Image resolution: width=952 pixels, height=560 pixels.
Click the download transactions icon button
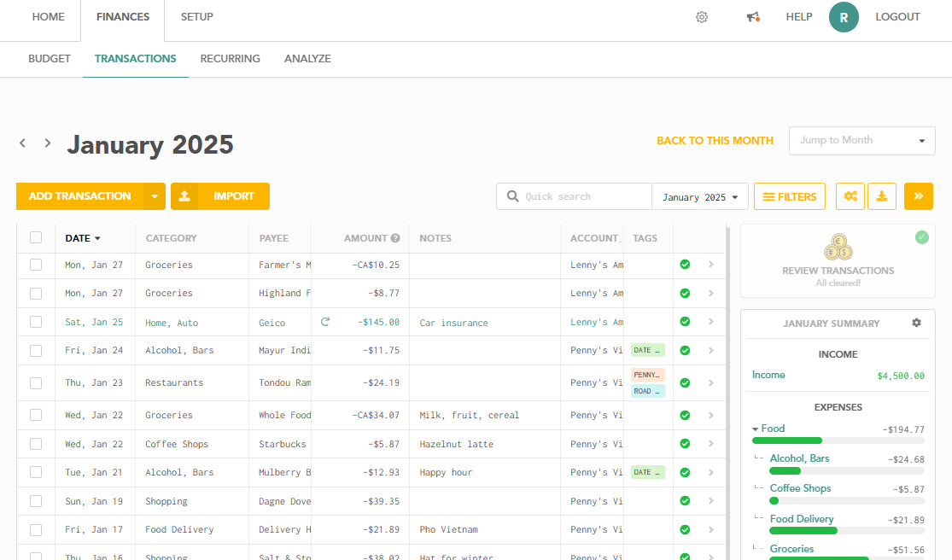[x=881, y=196]
